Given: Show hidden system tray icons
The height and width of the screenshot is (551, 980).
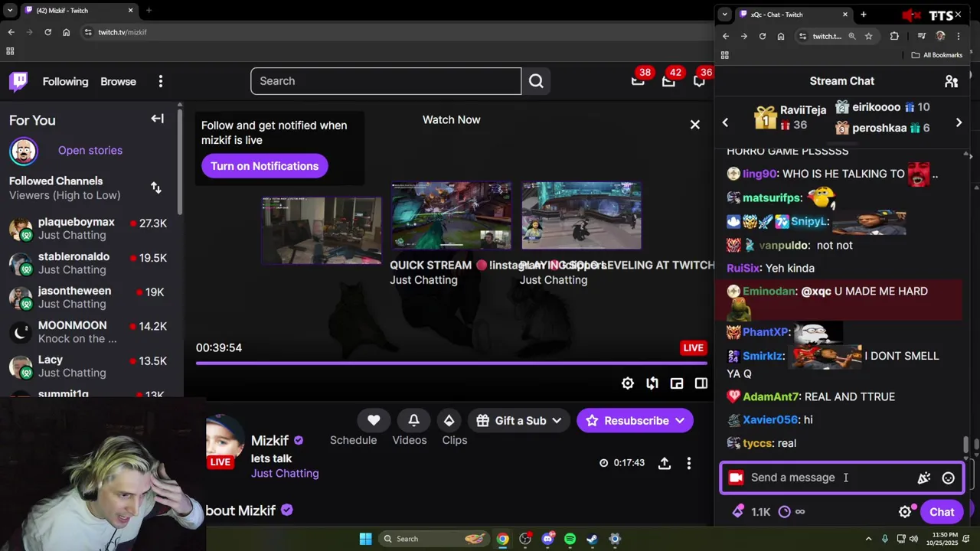Looking at the screenshot, I should 868,539.
